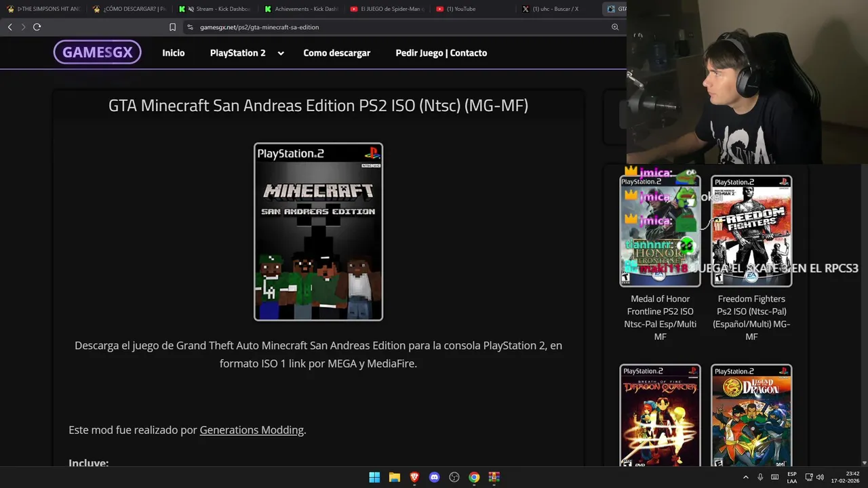The image size is (868, 488).
Task: Click the GAMESGX site logo
Action: 97,52
